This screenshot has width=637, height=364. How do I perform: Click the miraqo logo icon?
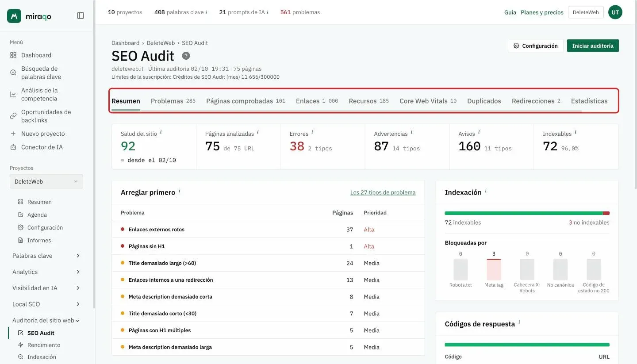click(x=14, y=16)
